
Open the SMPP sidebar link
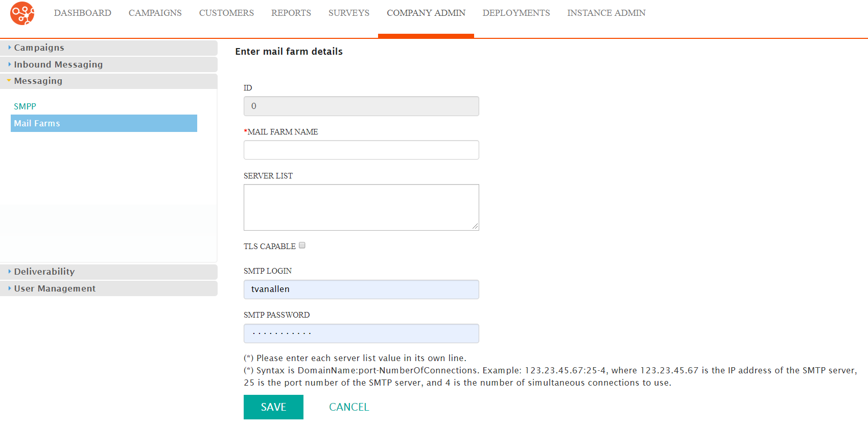(25, 106)
